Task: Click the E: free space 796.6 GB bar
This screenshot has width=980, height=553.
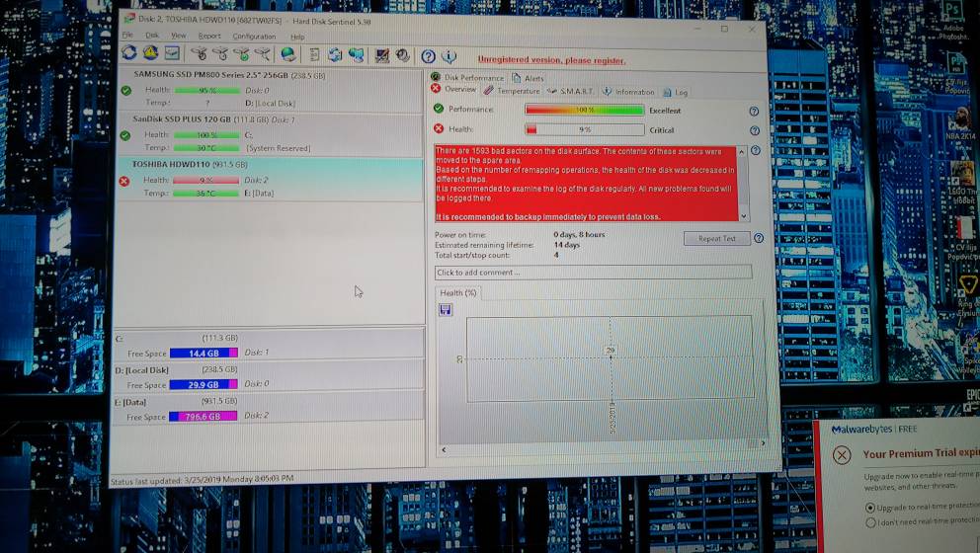Action: (204, 416)
